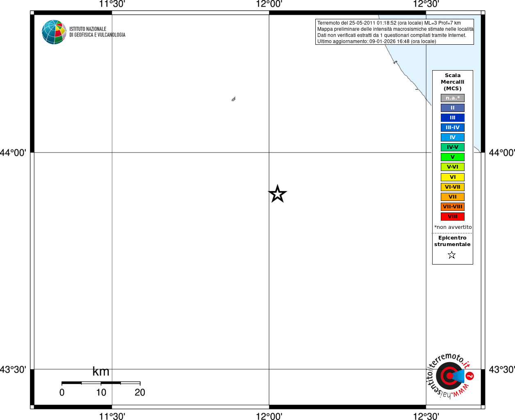Click the scale bar '0' label
Screen dimensions: 515x420
[62, 393]
